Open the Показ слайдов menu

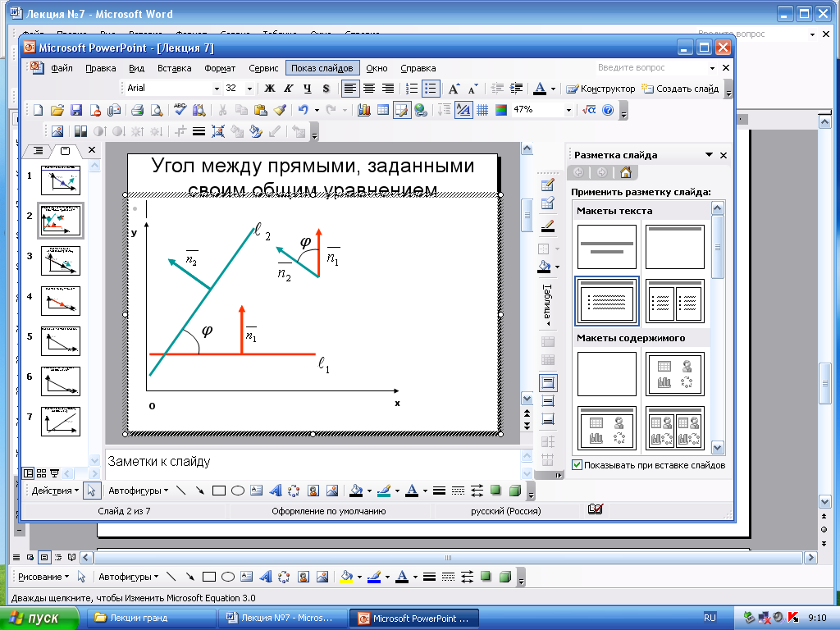point(322,69)
